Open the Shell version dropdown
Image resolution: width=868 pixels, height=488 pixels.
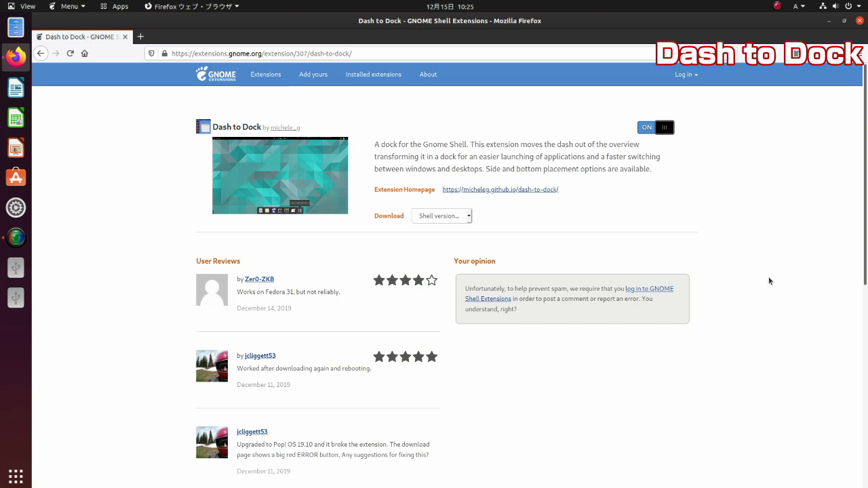tap(441, 216)
